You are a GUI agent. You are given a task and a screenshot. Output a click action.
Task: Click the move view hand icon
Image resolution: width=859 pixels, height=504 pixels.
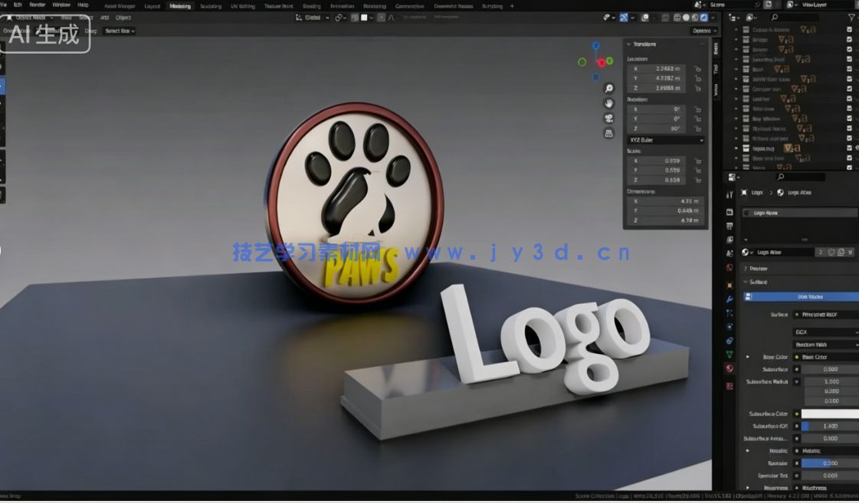(x=608, y=104)
